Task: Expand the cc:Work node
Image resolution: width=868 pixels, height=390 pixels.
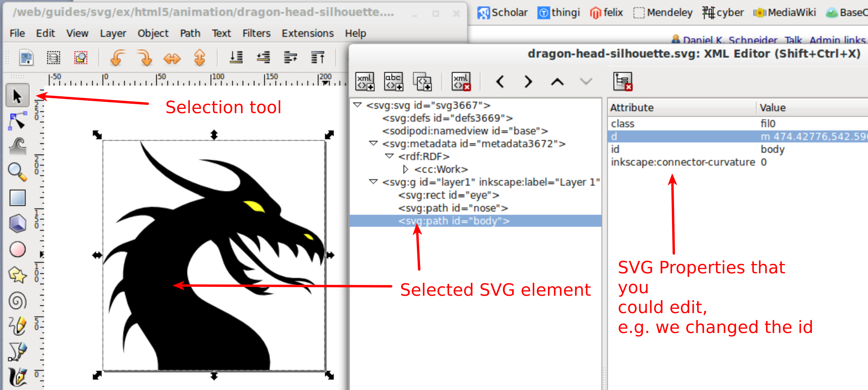Action: point(405,169)
